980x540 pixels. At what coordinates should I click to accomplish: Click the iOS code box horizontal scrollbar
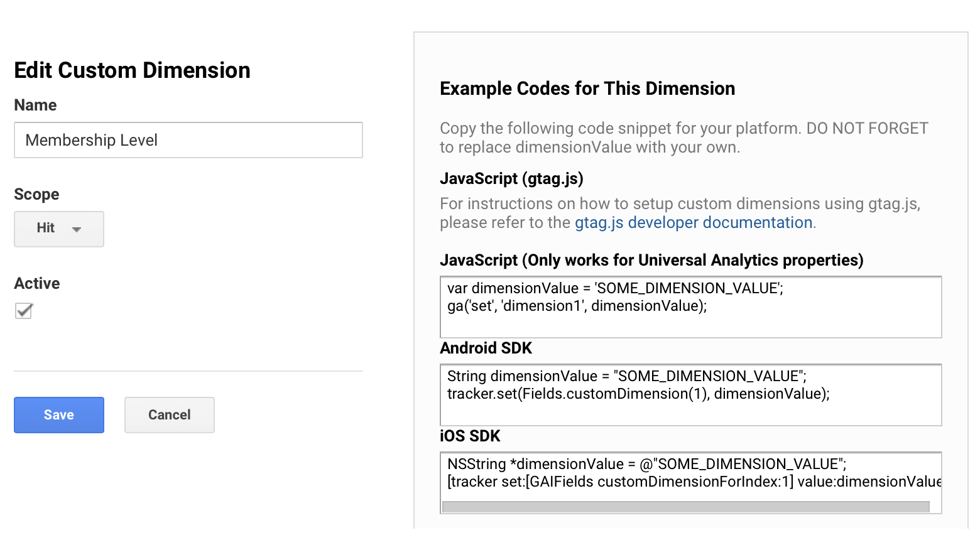pyautogui.click(x=686, y=507)
